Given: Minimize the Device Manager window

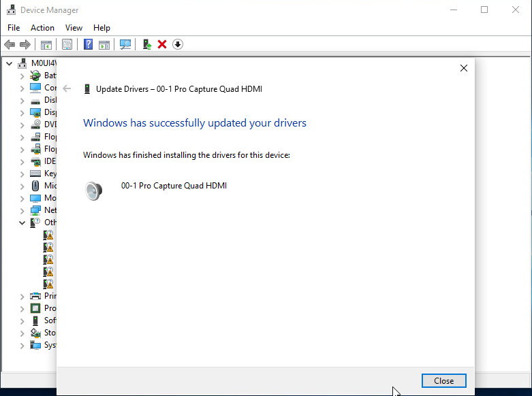Looking at the screenshot, I should tap(454, 10).
